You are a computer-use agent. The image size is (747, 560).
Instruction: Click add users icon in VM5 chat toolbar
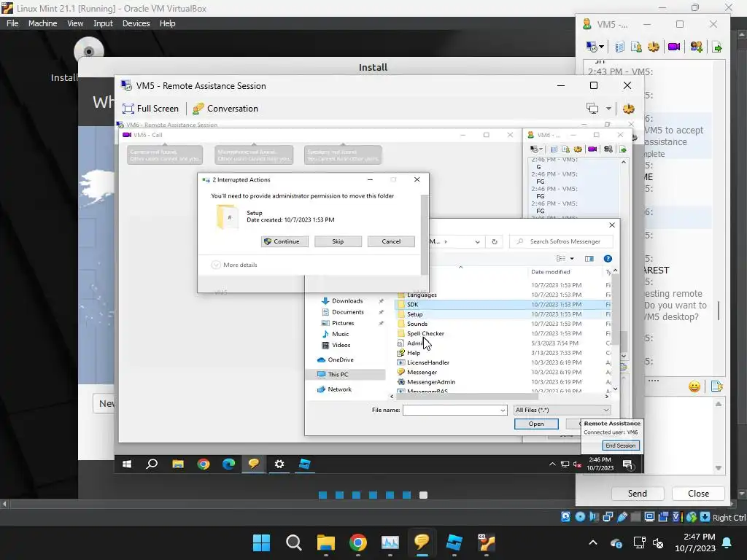click(696, 47)
